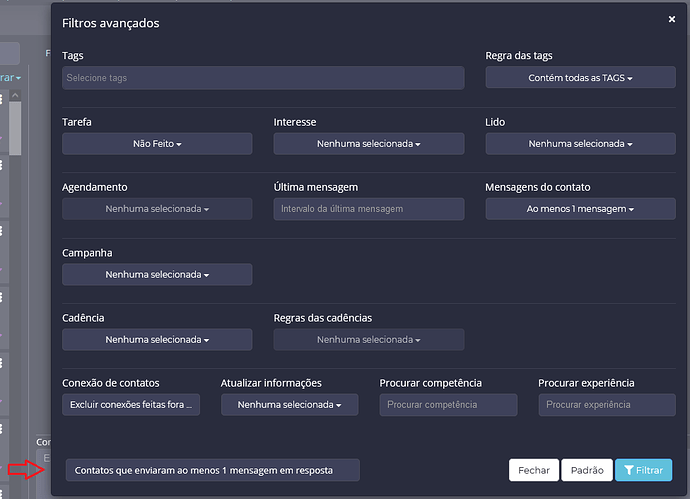Open the Interesse dropdown
The height and width of the screenshot is (499, 690).
pyautogui.click(x=369, y=143)
